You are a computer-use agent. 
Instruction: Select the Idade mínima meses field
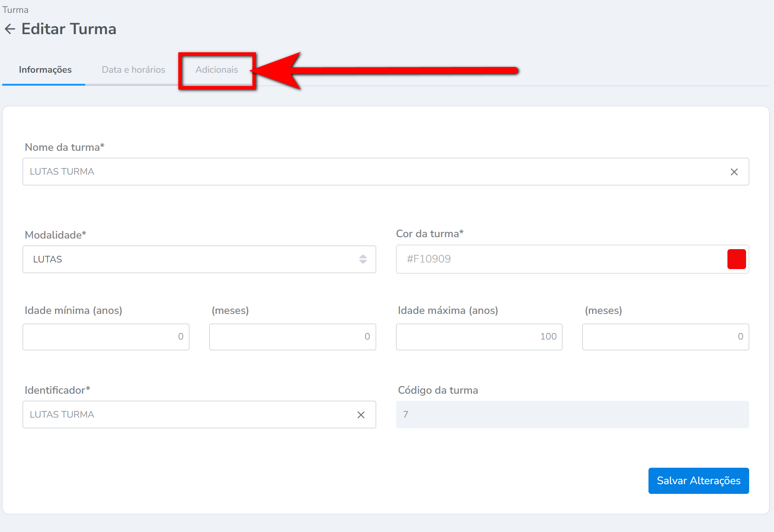click(x=292, y=337)
